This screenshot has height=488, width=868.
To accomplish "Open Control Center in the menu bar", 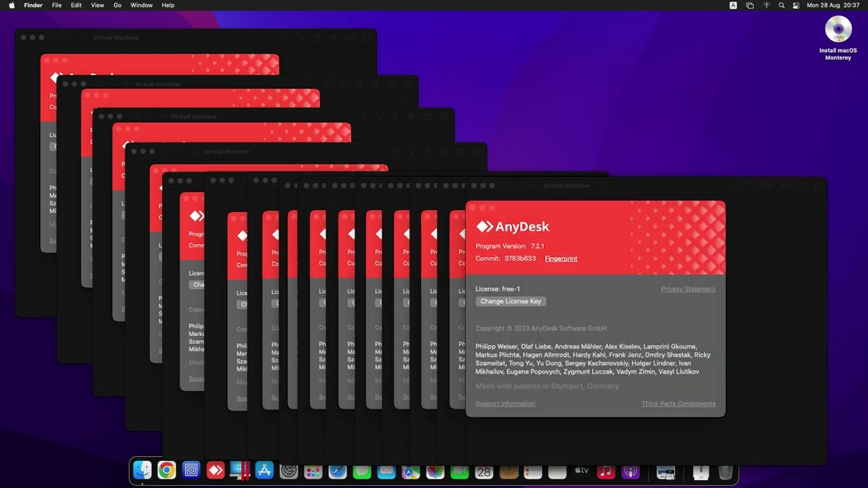I will 796,5.
